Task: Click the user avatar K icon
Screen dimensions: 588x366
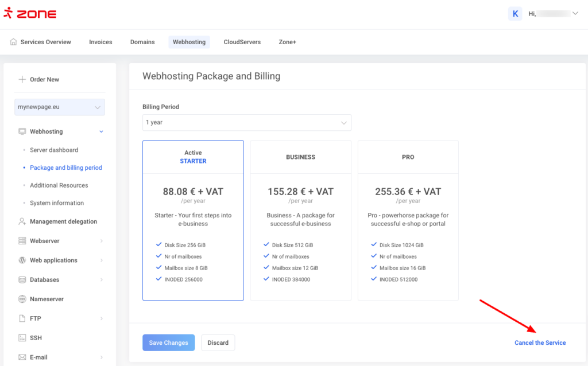Action: [515, 14]
